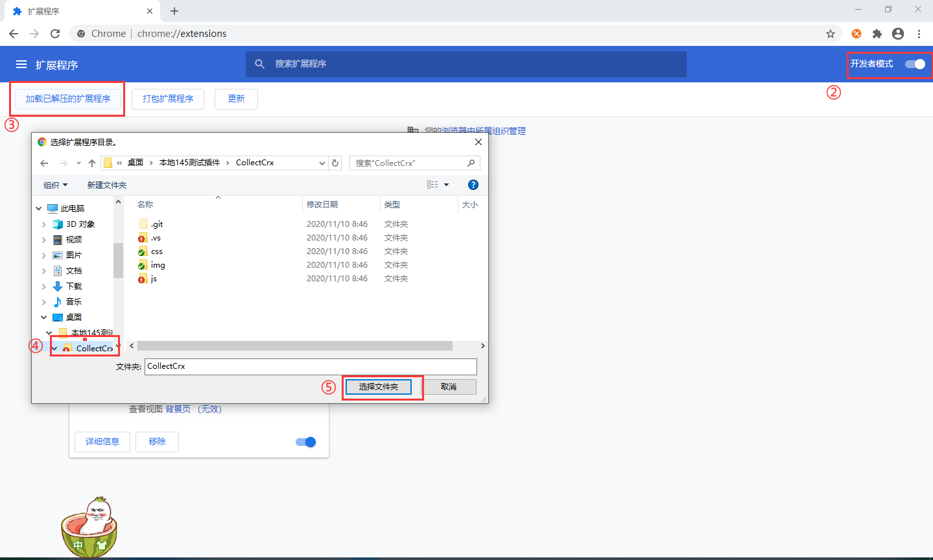The height and width of the screenshot is (560, 933).
Task: Select the .vs folder
Action: pyautogui.click(x=156, y=238)
